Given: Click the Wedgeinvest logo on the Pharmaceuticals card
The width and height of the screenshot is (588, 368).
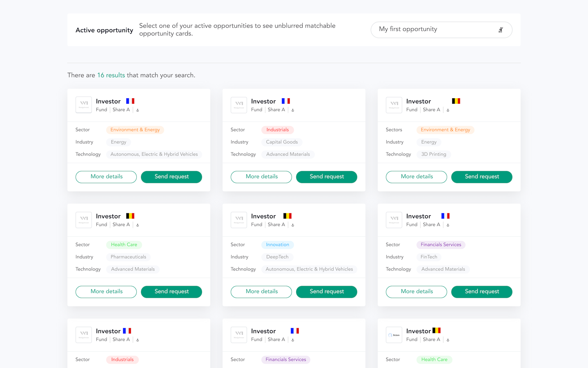Looking at the screenshot, I should pos(84,220).
